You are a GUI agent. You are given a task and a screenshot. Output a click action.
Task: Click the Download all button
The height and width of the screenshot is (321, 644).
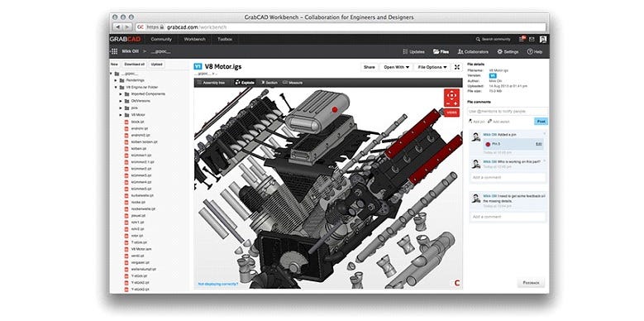[134, 65]
